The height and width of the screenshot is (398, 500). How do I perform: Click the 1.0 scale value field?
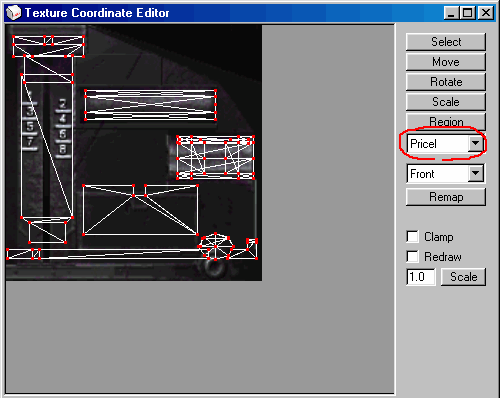(421, 277)
